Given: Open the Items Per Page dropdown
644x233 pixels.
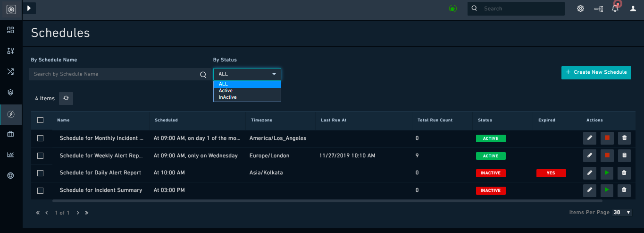Looking at the screenshot, I should tap(622, 213).
